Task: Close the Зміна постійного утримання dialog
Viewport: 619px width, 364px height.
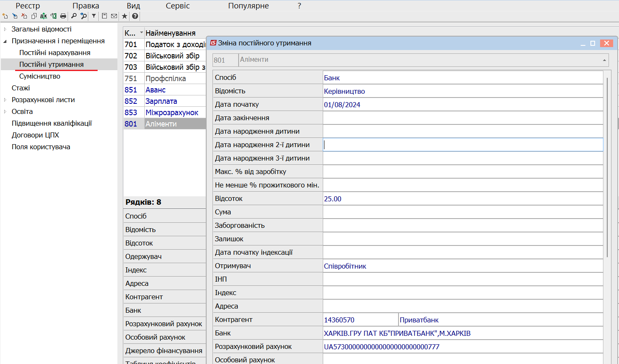Action: pyautogui.click(x=606, y=43)
